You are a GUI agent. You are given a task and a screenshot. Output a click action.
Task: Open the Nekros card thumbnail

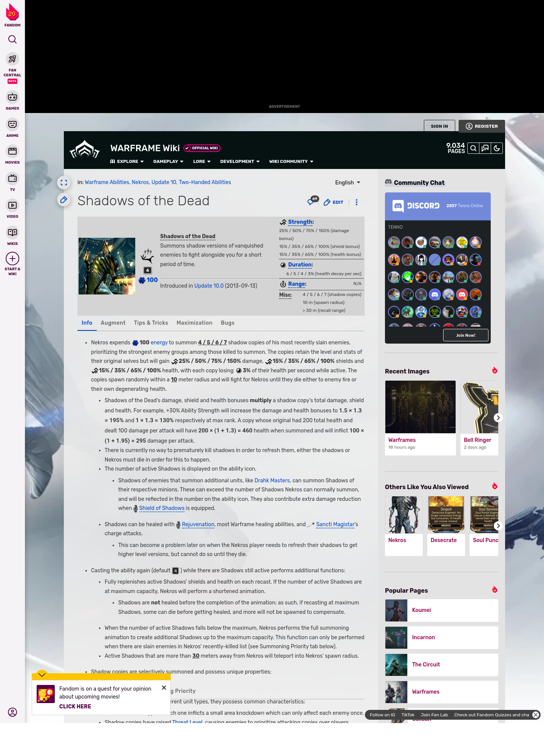404,515
